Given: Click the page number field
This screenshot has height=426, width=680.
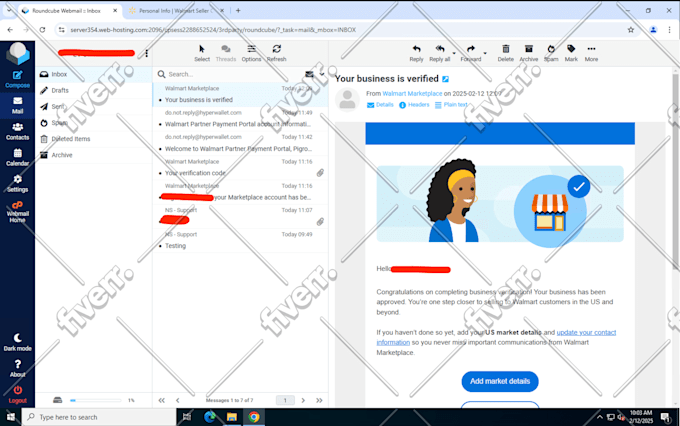Looking at the screenshot, I should click(x=285, y=400).
